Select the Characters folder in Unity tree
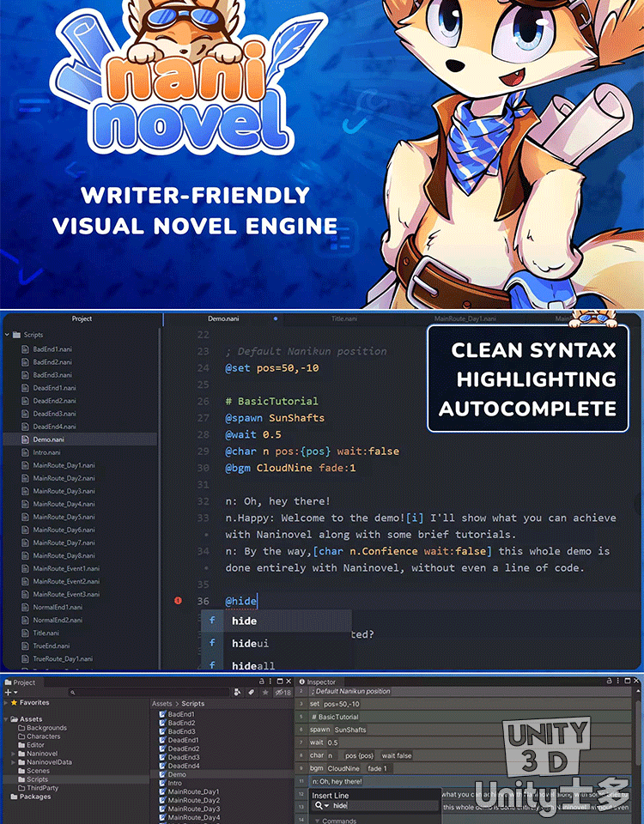The height and width of the screenshot is (824, 644). (44, 736)
